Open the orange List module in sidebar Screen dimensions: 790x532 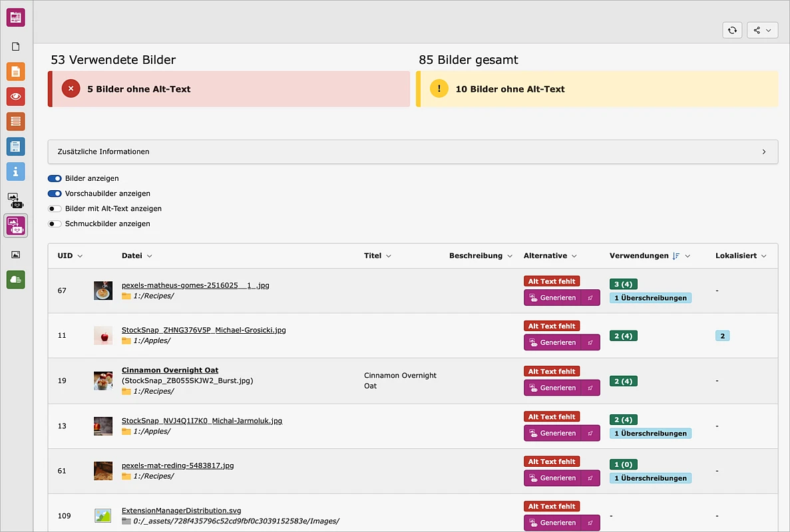[x=16, y=122]
